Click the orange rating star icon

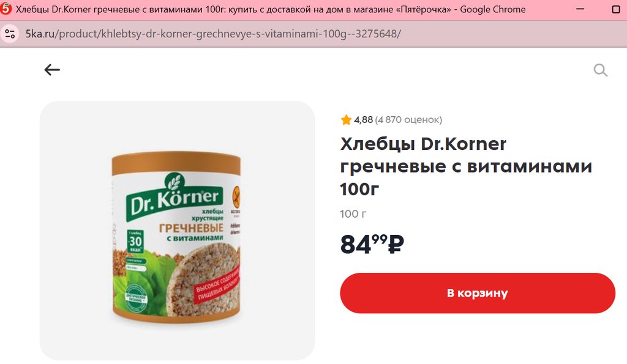346,120
